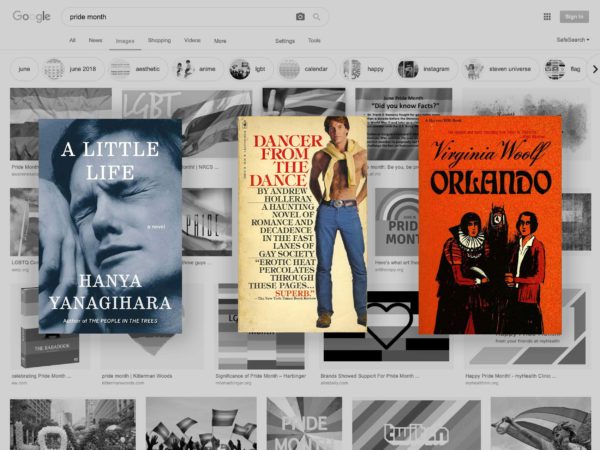Select the Images tab
The image size is (600, 450).
click(x=125, y=41)
